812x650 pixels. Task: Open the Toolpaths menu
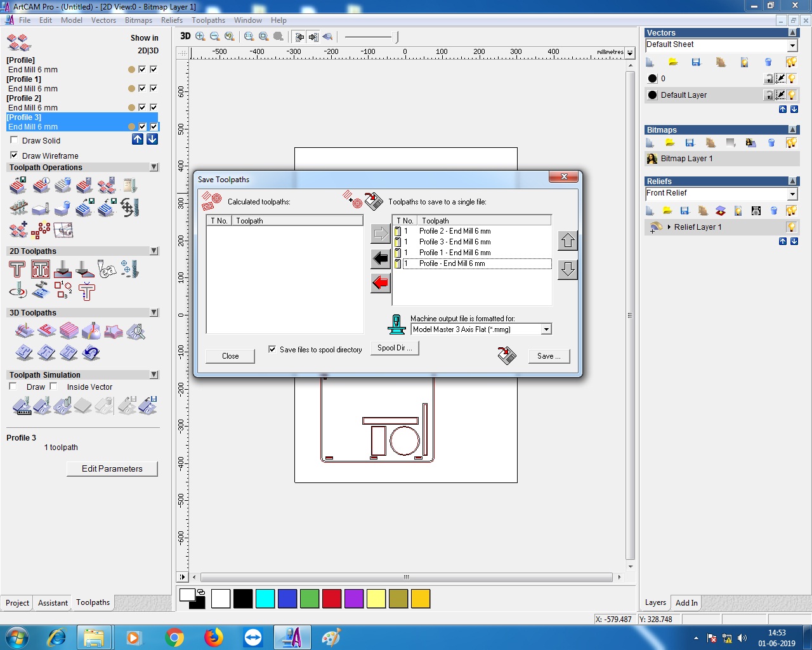(x=208, y=20)
